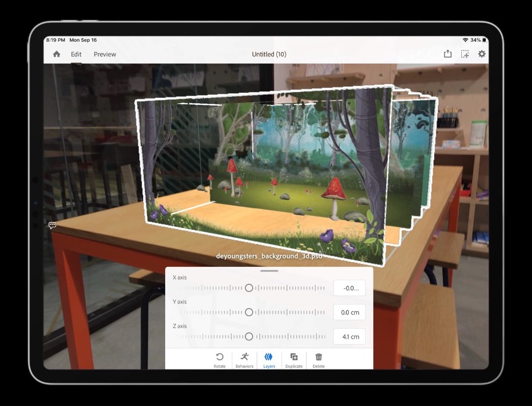Delete the selected object
Viewport: 532px width, 406px height.
(x=319, y=360)
